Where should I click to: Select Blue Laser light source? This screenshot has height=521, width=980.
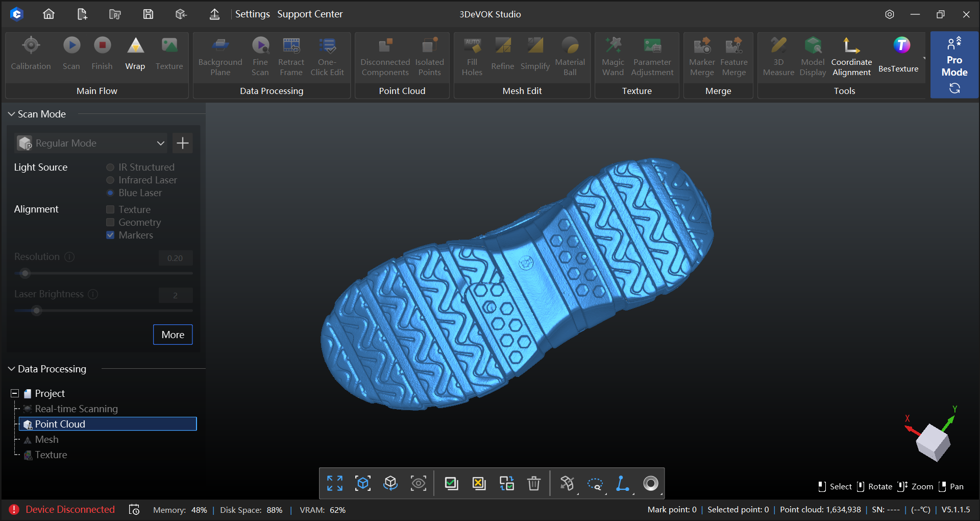110,193
